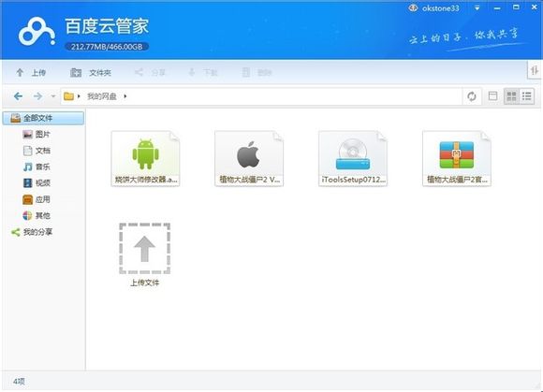Click the Baidu cloud logo icon
Screen dimensions: 543x392
pos(37,32)
